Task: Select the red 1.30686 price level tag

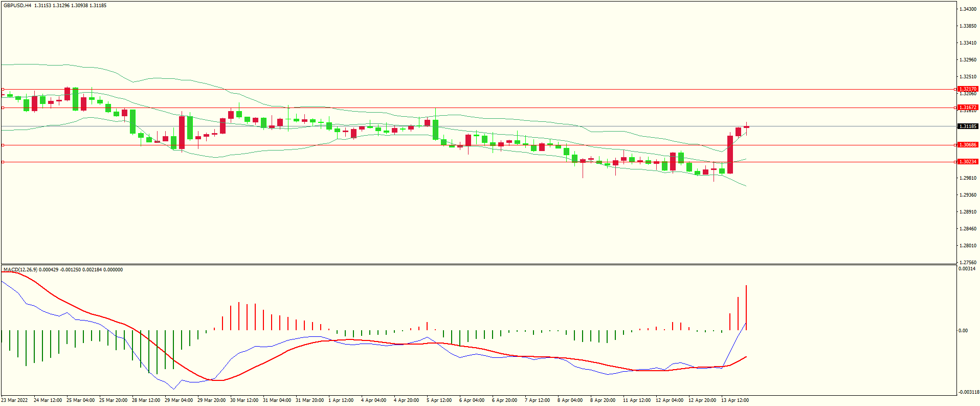Action: coord(968,145)
